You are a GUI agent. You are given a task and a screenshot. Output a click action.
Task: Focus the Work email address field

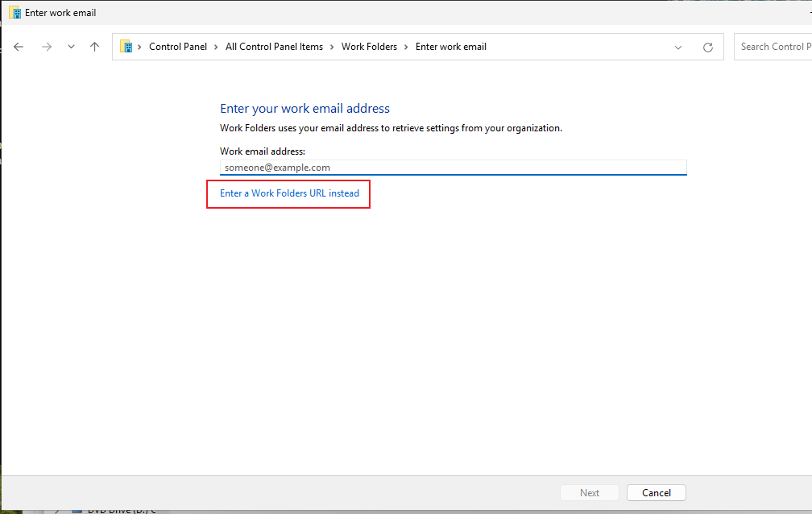coord(453,168)
